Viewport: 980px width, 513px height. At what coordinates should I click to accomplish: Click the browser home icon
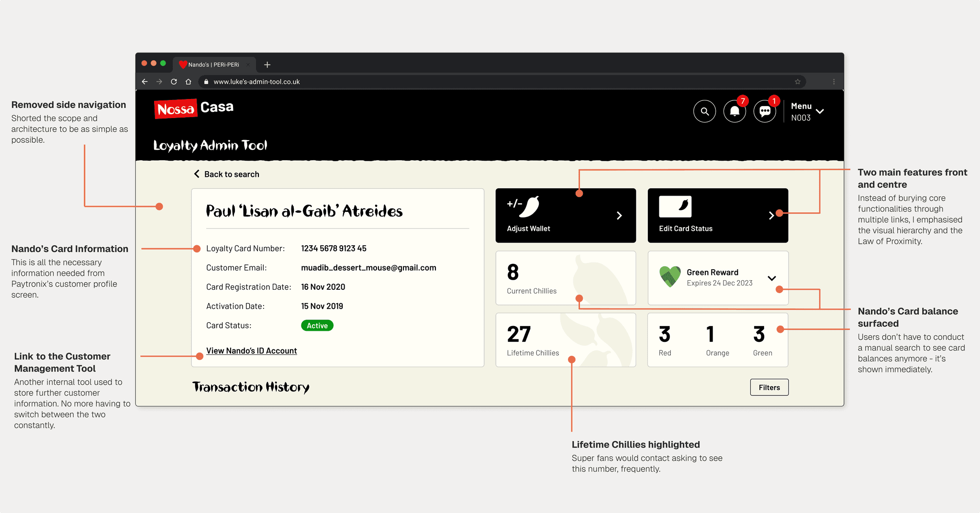pyautogui.click(x=189, y=82)
